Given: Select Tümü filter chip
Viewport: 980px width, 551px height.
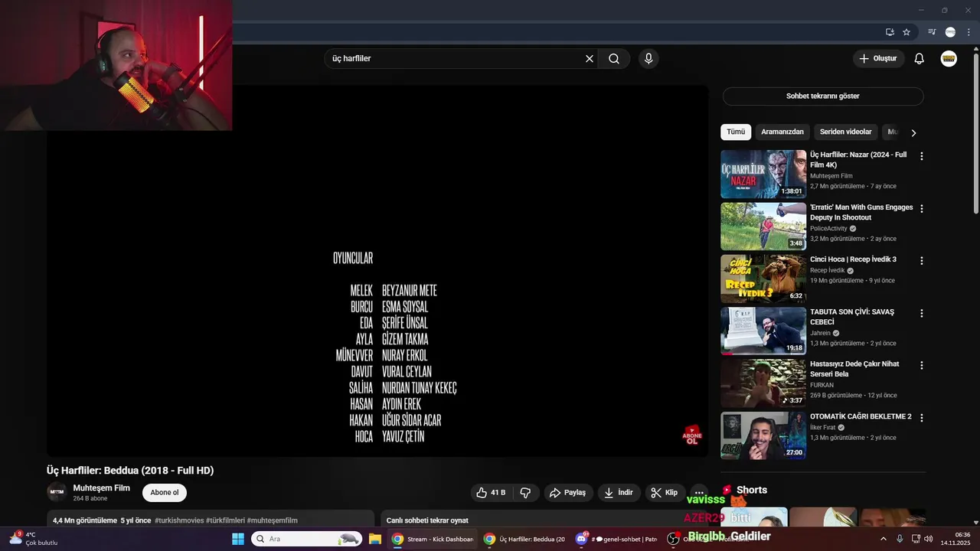Looking at the screenshot, I should pyautogui.click(x=736, y=132).
